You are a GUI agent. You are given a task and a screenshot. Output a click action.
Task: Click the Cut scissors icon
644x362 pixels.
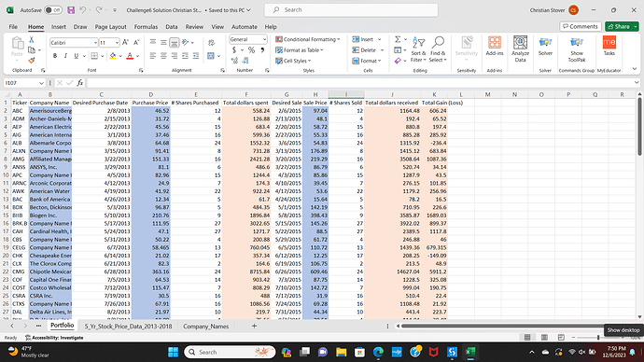[x=31, y=40]
